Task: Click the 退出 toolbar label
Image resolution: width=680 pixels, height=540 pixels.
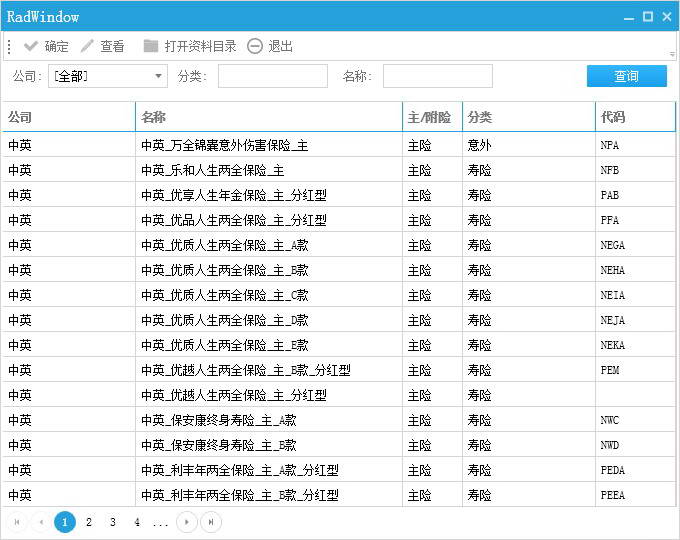Action: pos(280,46)
